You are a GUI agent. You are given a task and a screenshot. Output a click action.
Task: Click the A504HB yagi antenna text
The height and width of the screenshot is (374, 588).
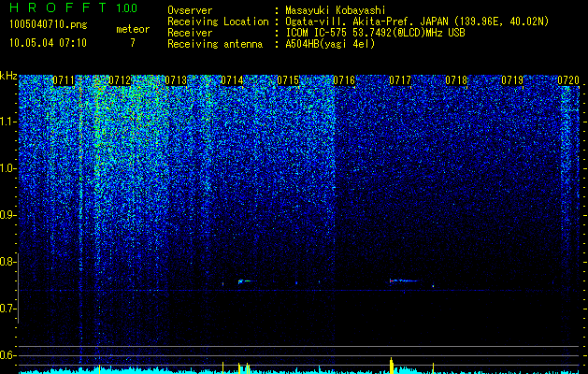330,44
